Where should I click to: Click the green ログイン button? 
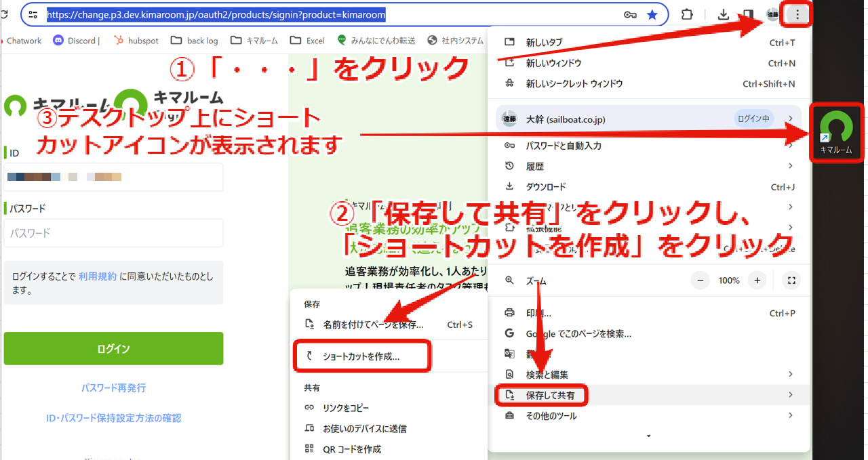click(x=113, y=348)
